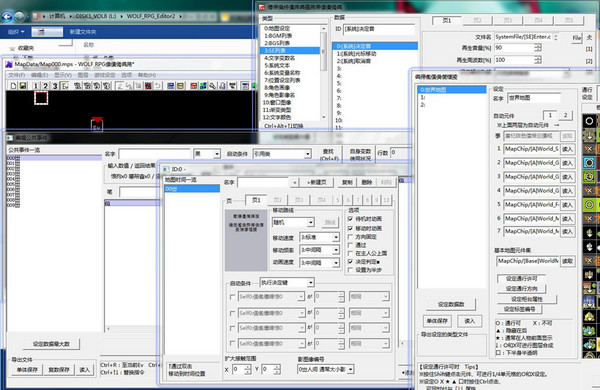Select layer 3 toolbar icon
This screenshot has width=600, height=390.
click(x=55, y=86)
